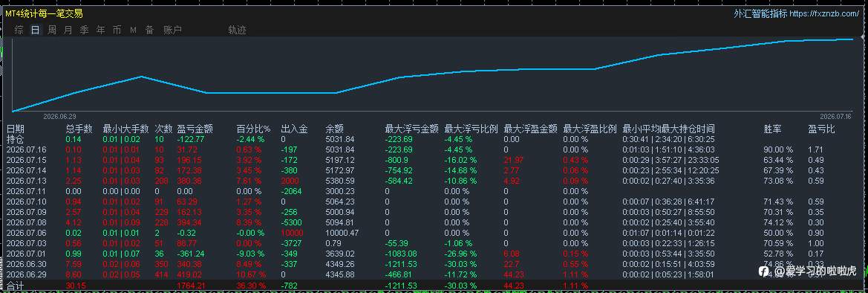The height and width of the screenshot is (293, 868).
Task: Select the 2026.07.03 date row
Action: [26, 243]
